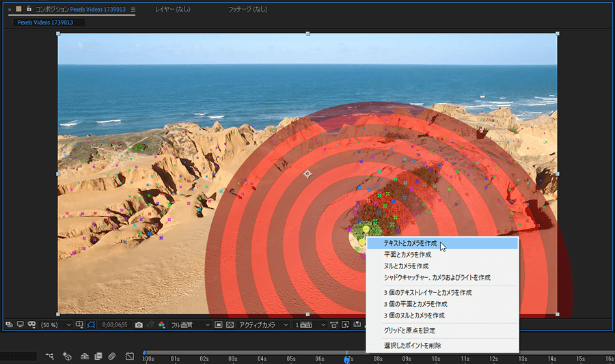Open the コンポジション panel menu icon
Screen dimensions: 615x364
click(133, 10)
